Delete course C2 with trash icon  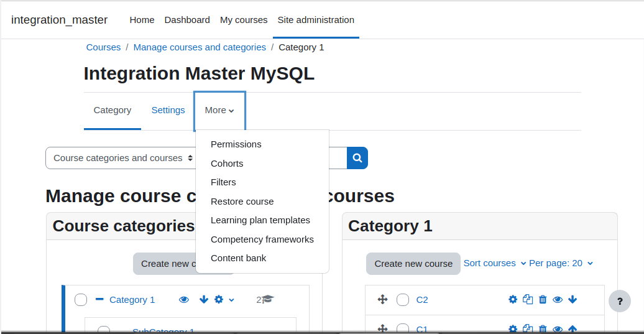point(543,300)
